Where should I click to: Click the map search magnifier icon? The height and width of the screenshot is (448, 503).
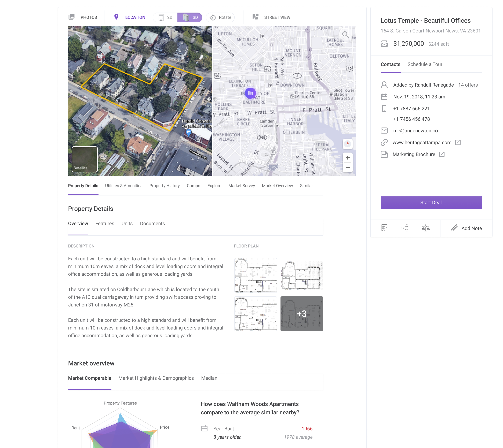click(345, 35)
